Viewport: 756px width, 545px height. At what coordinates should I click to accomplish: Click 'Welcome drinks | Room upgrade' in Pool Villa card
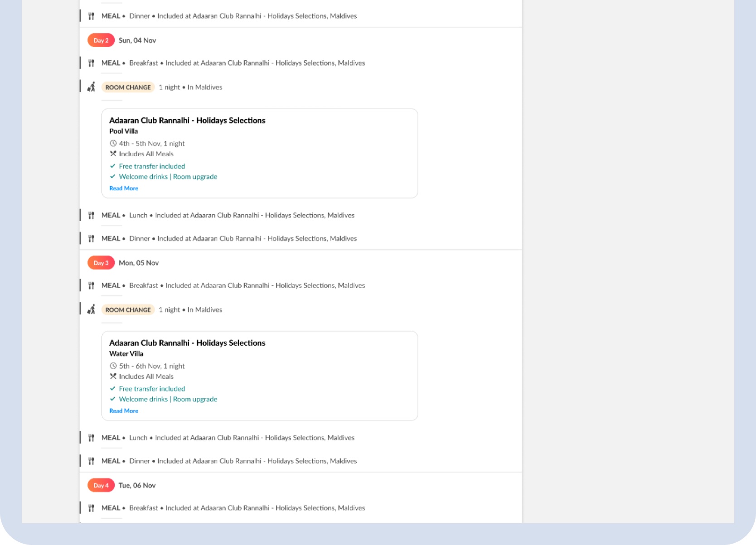168,177
